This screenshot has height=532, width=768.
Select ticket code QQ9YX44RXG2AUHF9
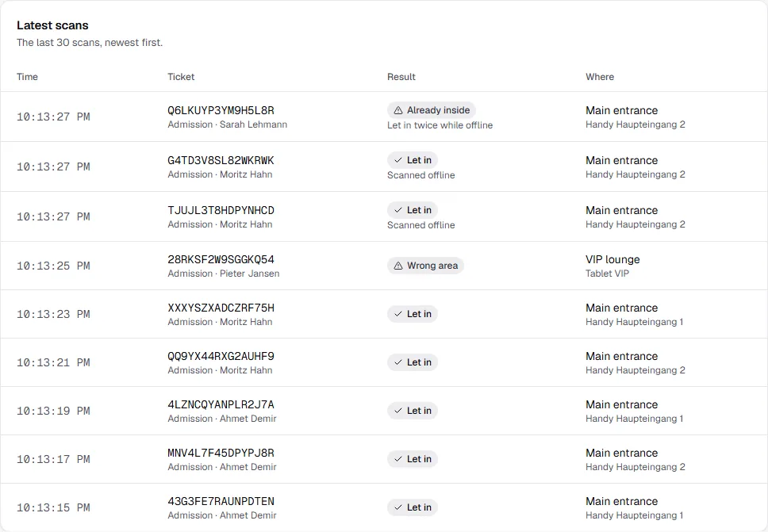[x=221, y=356]
